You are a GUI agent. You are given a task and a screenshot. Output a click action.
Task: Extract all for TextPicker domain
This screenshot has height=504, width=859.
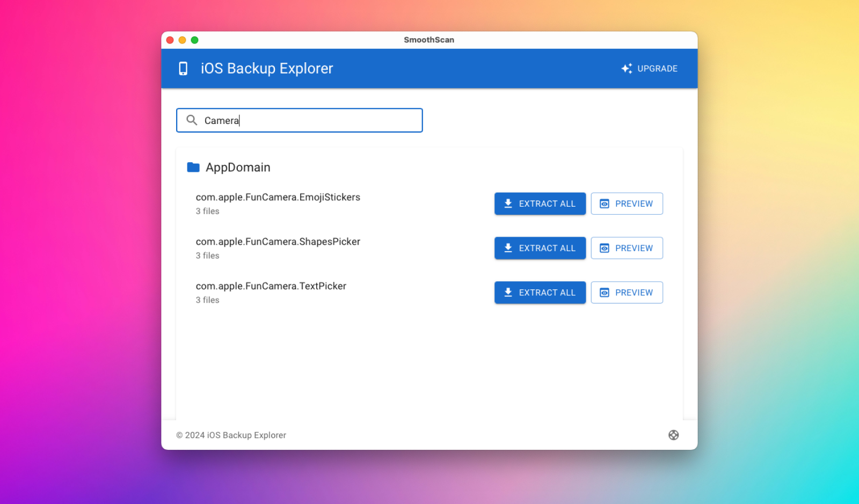(540, 293)
